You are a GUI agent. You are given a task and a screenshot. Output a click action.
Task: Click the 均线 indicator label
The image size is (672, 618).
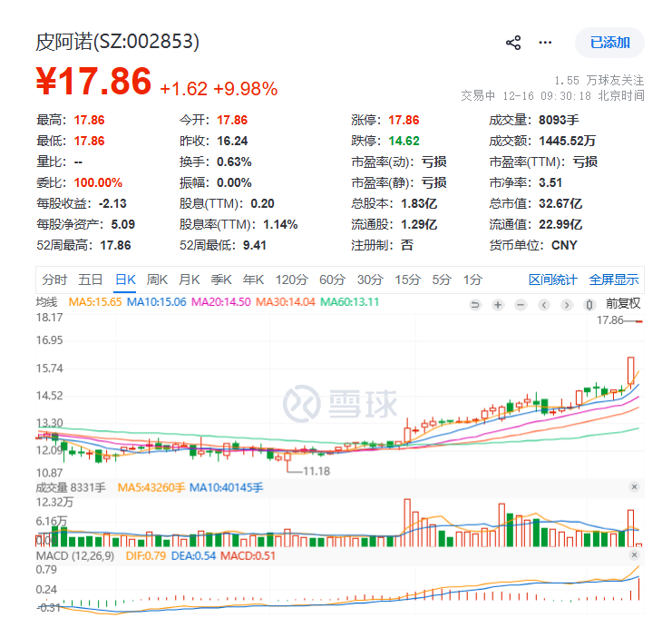[46, 302]
